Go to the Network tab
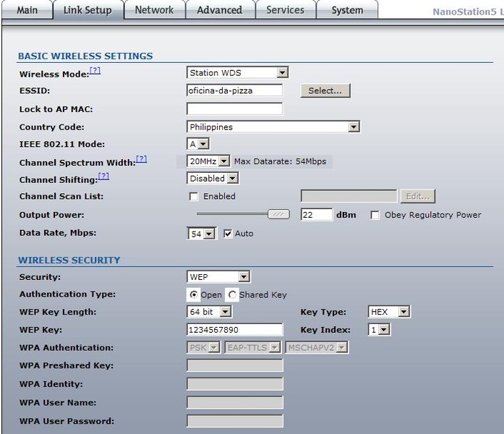This screenshot has width=504, height=434. tap(154, 10)
